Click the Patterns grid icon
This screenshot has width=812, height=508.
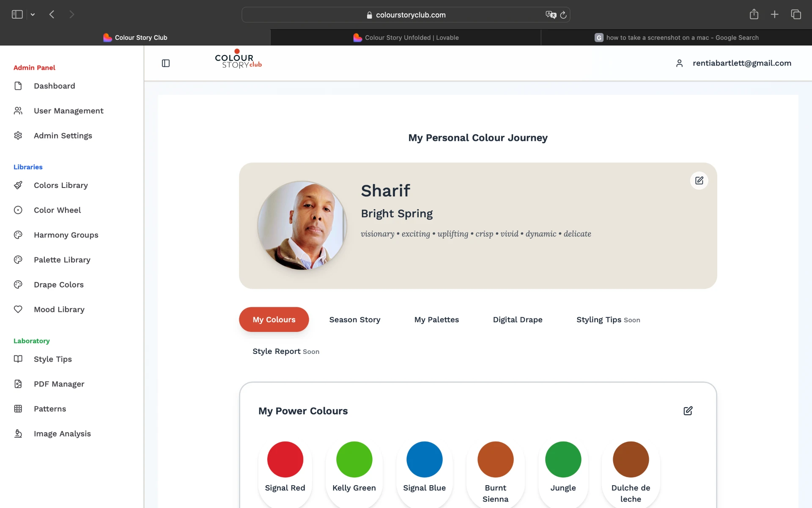[18, 409]
